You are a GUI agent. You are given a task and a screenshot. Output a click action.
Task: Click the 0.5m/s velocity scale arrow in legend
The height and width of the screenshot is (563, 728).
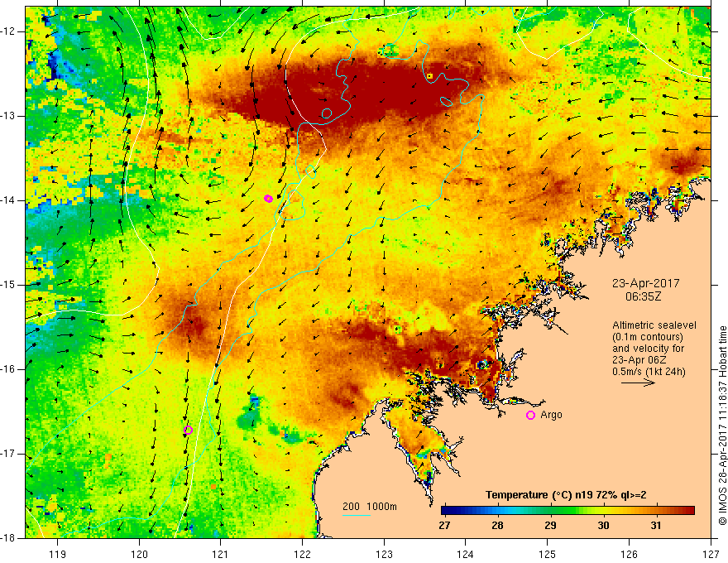click(638, 383)
